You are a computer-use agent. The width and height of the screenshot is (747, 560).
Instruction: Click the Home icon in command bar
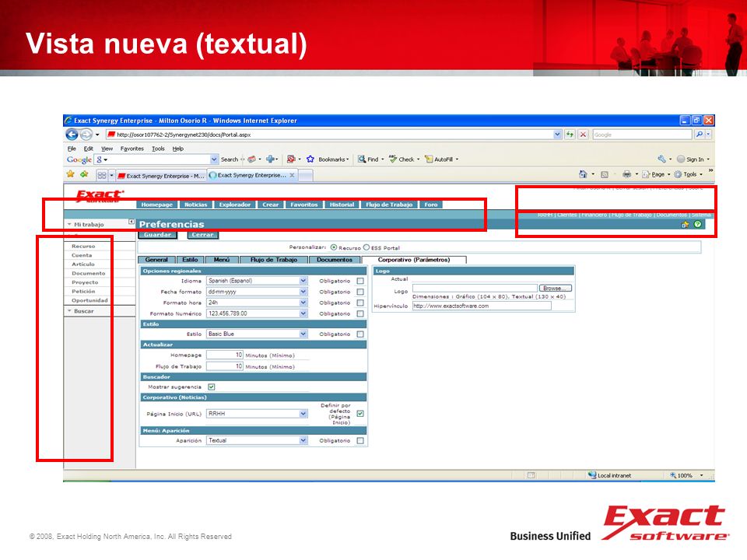coord(583,174)
